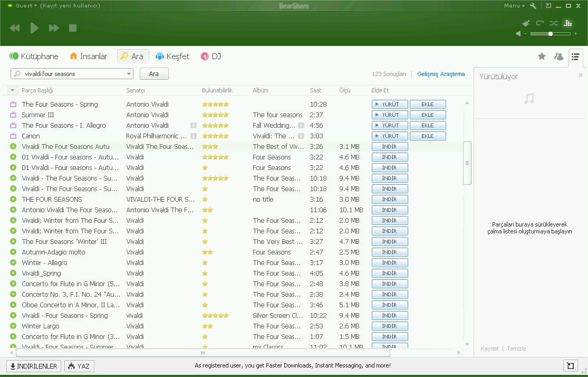Click the info icon next to Royal Philharmonic

194,136
